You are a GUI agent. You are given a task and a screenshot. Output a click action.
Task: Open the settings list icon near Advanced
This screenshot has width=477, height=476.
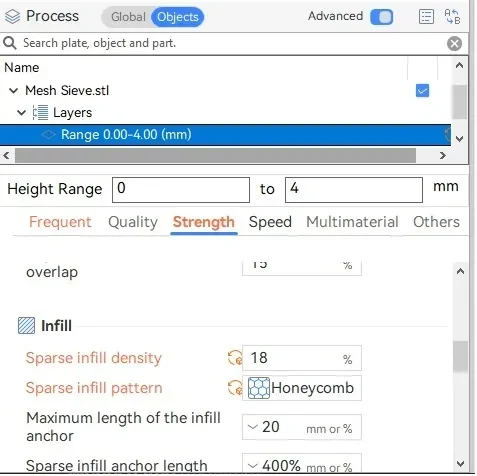click(426, 17)
